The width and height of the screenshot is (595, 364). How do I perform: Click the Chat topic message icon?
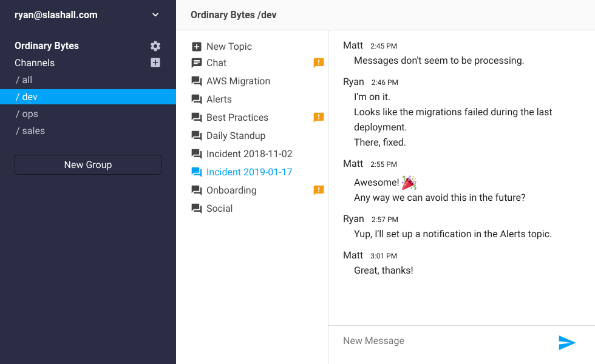point(197,63)
